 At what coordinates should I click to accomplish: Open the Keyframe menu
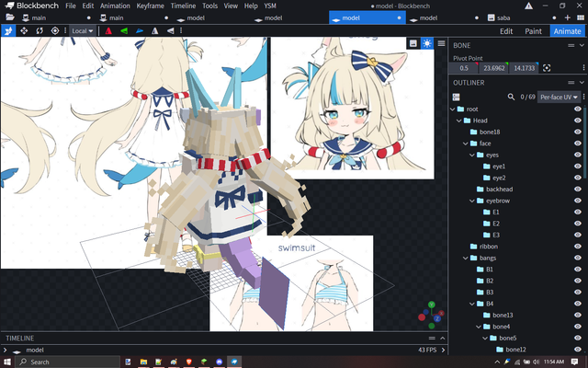click(150, 6)
